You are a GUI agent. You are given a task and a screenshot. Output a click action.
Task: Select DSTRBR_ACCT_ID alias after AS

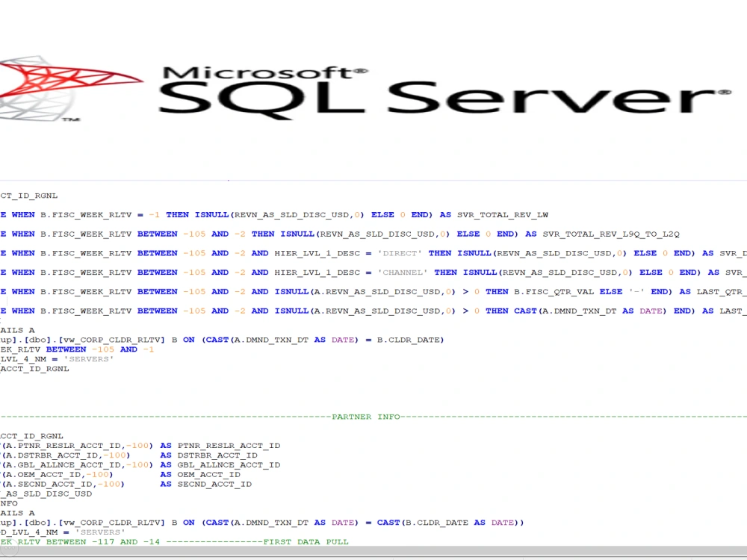(217, 455)
